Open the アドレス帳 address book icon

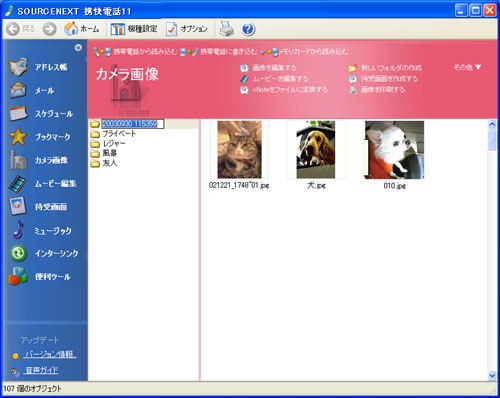(x=18, y=67)
